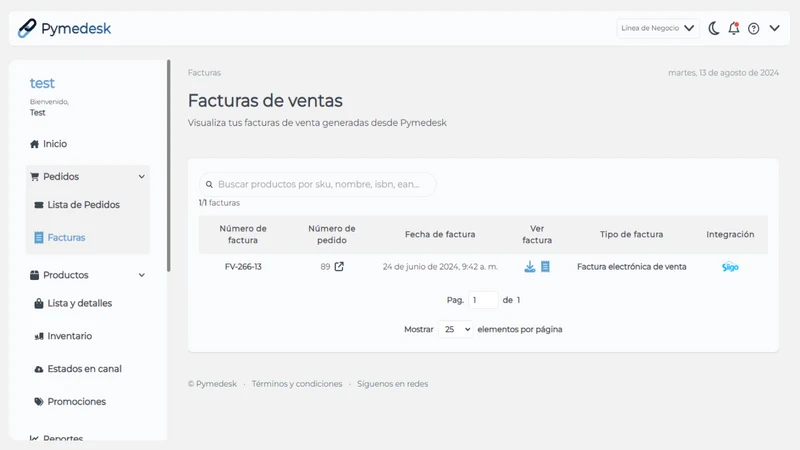Expand the user menu chevron at top right
This screenshot has width=800, height=450.
click(774, 28)
